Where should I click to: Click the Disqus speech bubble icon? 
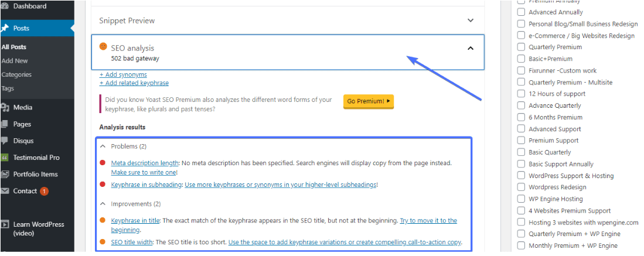(x=5, y=141)
